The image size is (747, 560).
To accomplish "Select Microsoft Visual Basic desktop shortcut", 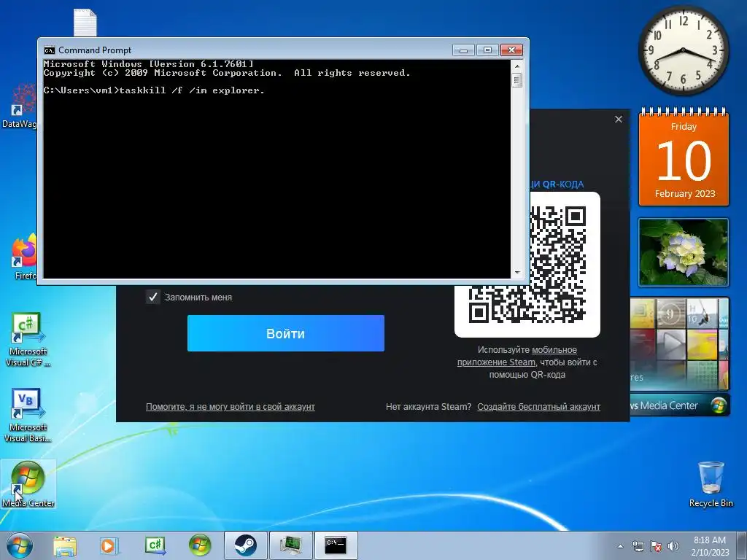I will tap(27, 415).
